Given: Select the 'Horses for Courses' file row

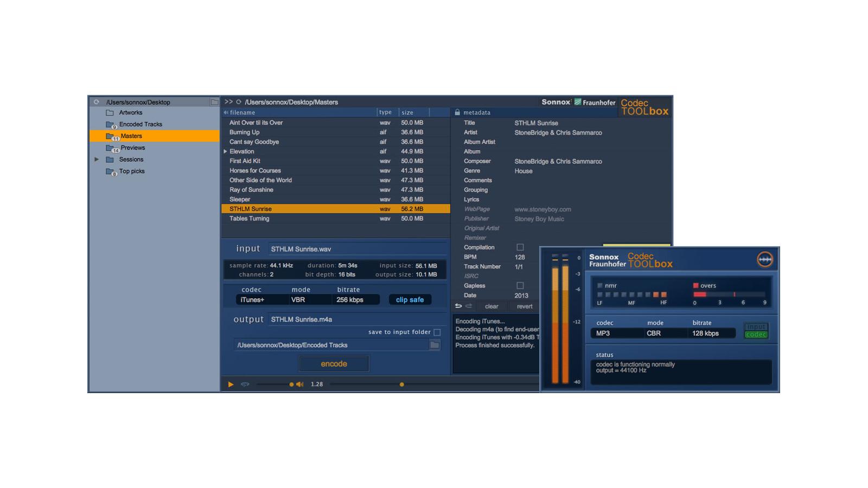Looking at the screenshot, I should tap(336, 171).
